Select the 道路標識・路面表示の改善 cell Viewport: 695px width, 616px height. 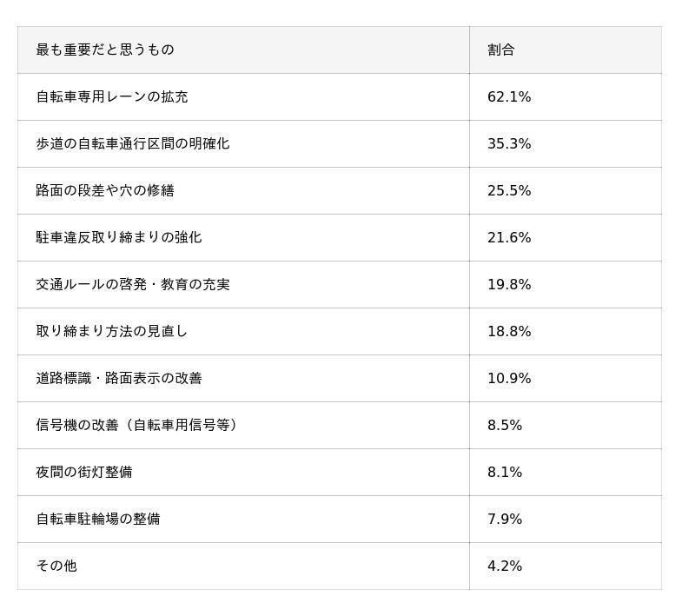[x=243, y=379]
